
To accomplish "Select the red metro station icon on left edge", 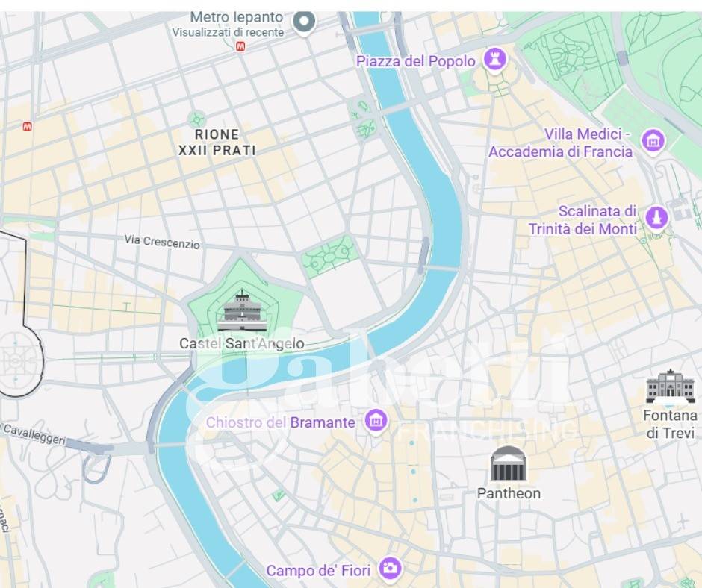I will [x=28, y=127].
